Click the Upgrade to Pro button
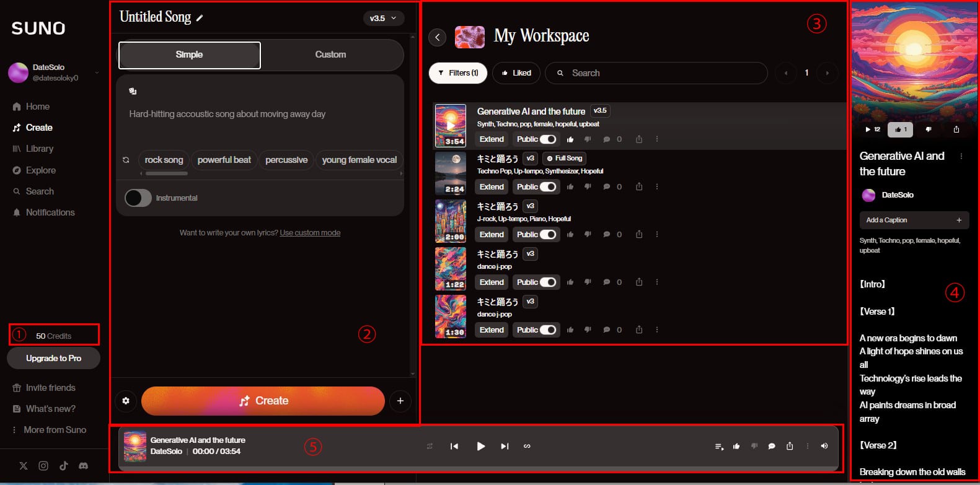 click(x=53, y=358)
